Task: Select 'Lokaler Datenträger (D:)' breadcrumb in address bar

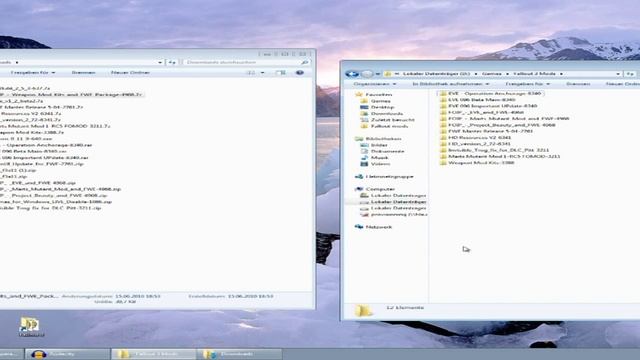Action: (436, 74)
